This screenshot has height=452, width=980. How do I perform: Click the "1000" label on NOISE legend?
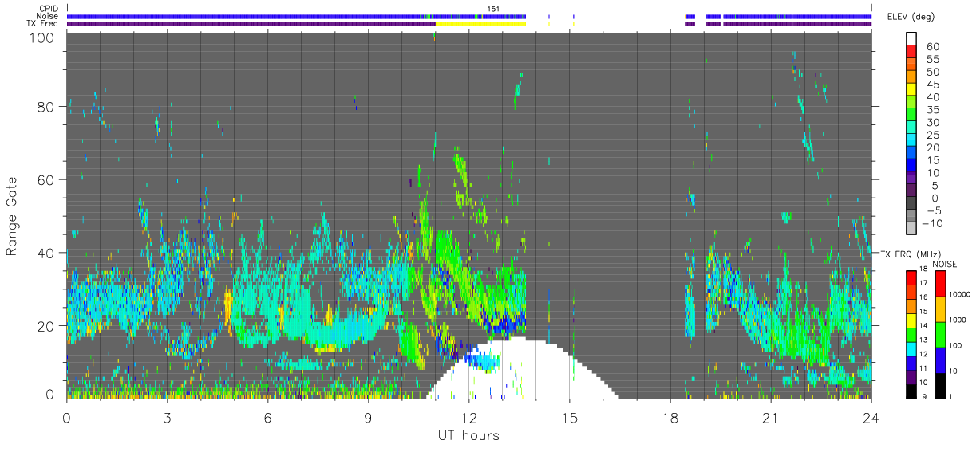pyautogui.click(x=957, y=320)
